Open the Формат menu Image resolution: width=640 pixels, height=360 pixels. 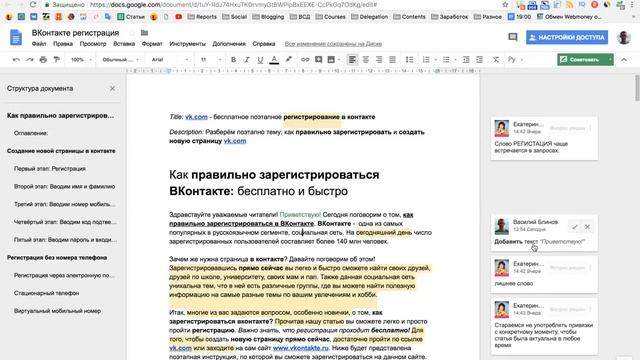pos(152,44)
